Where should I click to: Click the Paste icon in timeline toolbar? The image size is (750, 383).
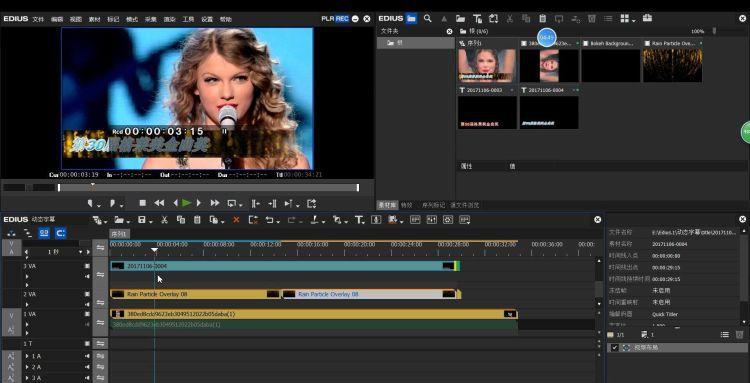click(x=197, y=220)
